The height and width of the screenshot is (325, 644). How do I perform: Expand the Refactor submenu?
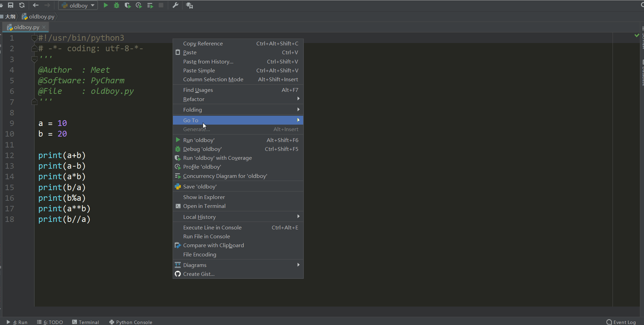pyautogui.click(x=238, y=99)
